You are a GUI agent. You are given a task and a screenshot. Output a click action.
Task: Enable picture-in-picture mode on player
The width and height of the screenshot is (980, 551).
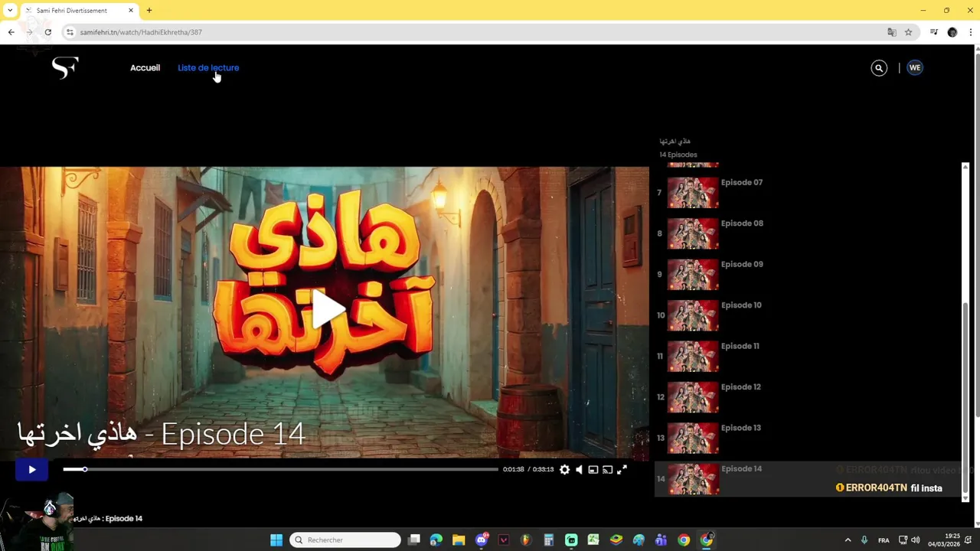[593, 470]
